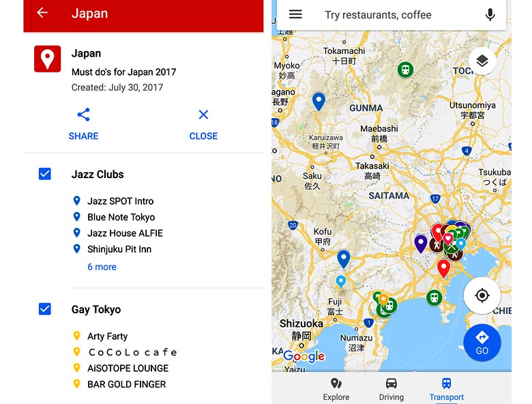The height and width of the screenshot is (404, 532).
Task: Tap the microphone voice search icon
Action: point(490,14)
